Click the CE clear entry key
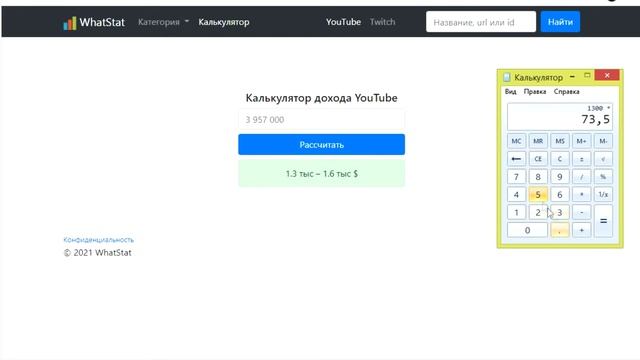This screenshot has width=640, height=360. (538, 159)
